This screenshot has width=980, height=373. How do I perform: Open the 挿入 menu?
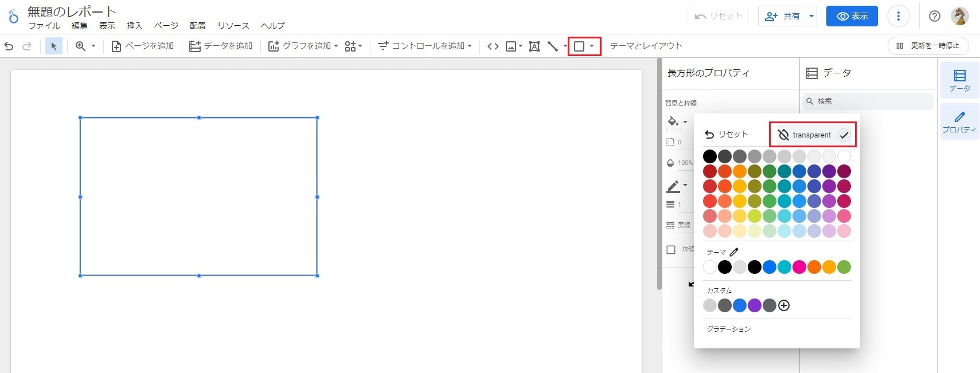[134, 26]
